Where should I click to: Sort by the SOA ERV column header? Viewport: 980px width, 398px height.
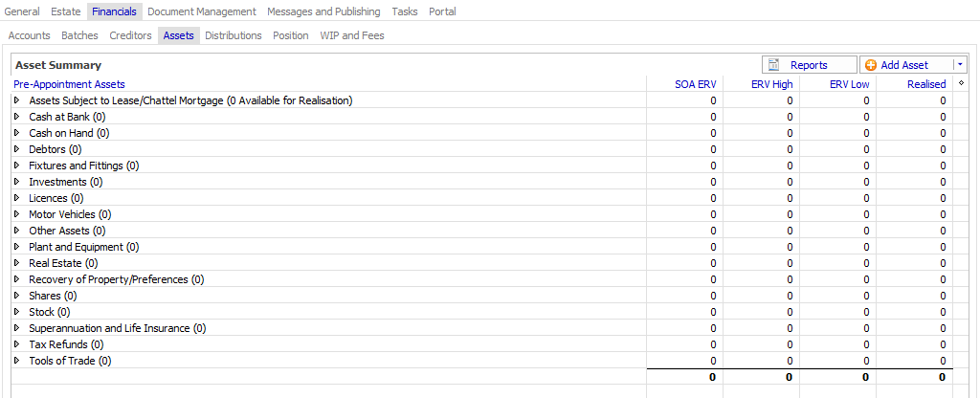(695, 84)
